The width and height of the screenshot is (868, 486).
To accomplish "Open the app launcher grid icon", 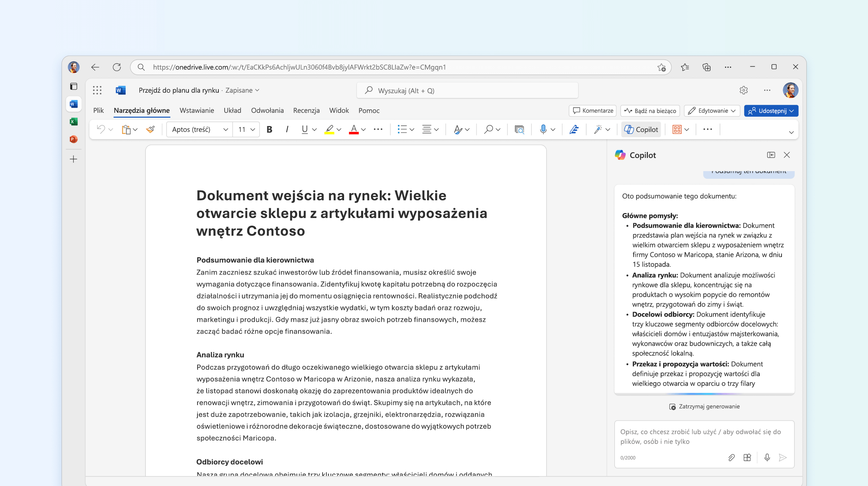I will 97,90.
